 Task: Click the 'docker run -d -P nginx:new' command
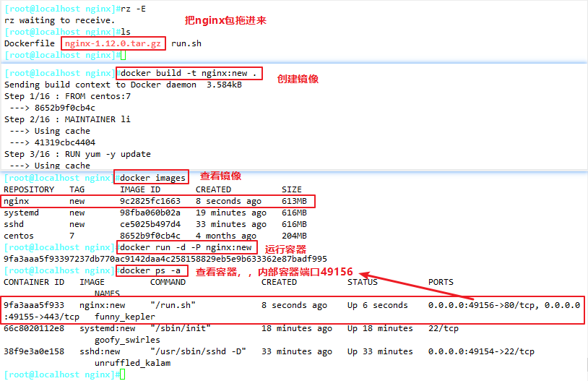186,248
